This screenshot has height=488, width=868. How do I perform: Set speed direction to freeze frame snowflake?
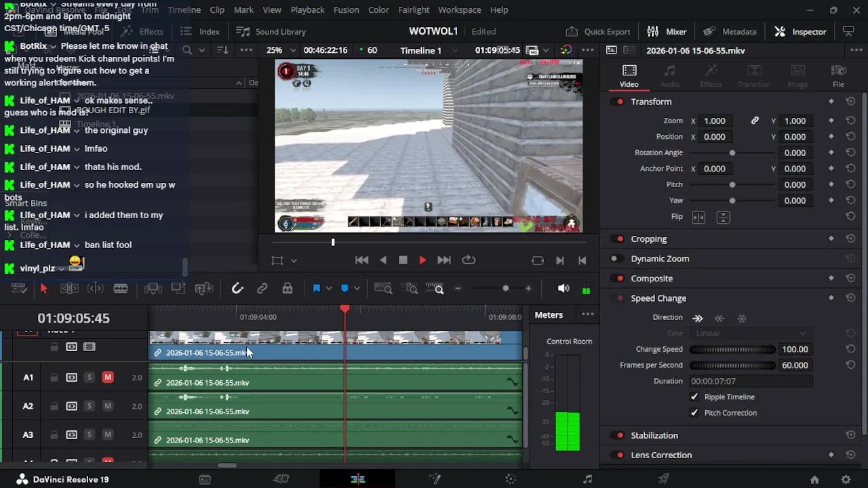tap(742, 318)
